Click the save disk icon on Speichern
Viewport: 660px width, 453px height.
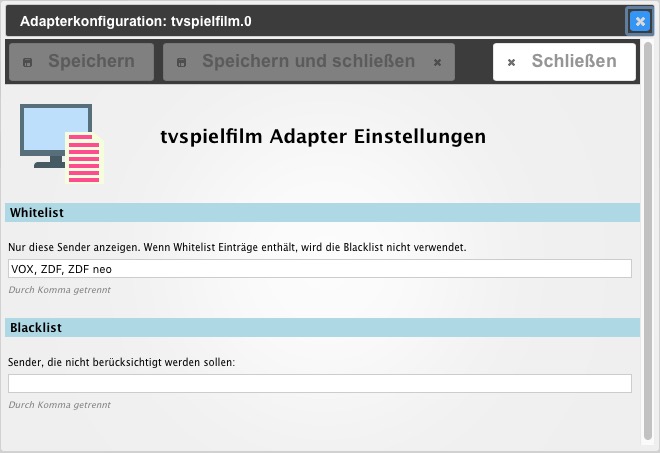[x=27, y=63]
